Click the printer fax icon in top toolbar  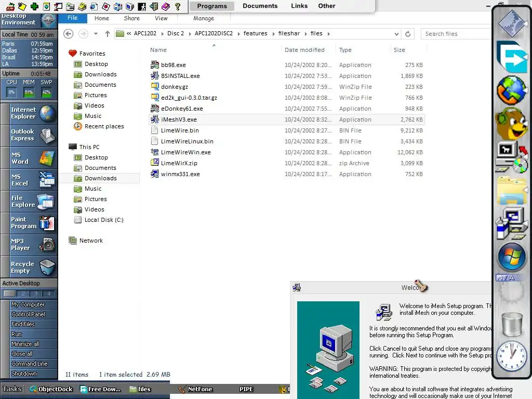point(70,6)
